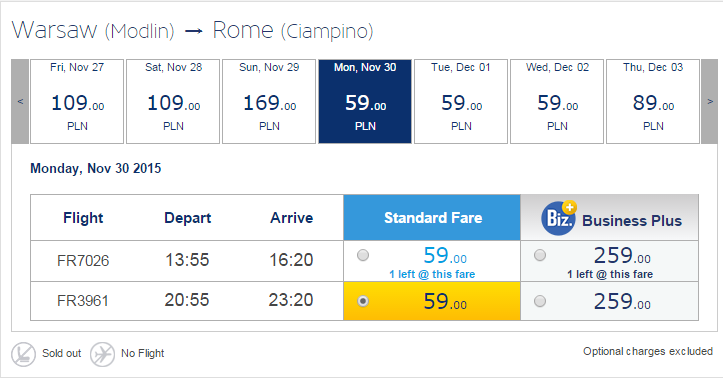This screenshot has width=723, height=378.
Task: Switch to Wed, Dec 02 date tab
Action: [557, 101]
